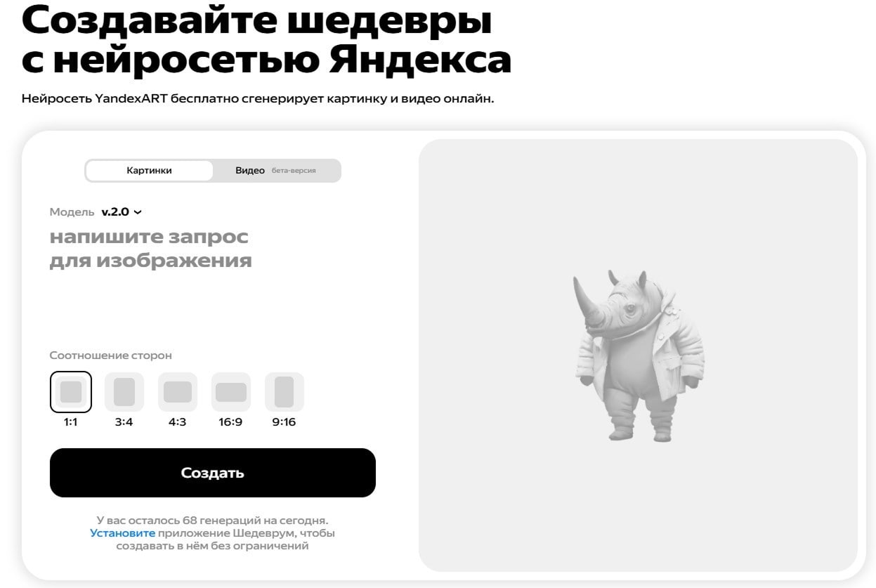Choose the 3:4 portrait ratio icon
Image resolution: width=876 pixels, height=588 pixels.
(124, 391)
